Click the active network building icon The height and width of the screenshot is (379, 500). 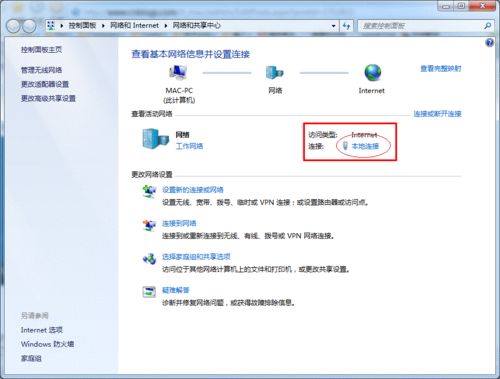click(x=155, y=139)
